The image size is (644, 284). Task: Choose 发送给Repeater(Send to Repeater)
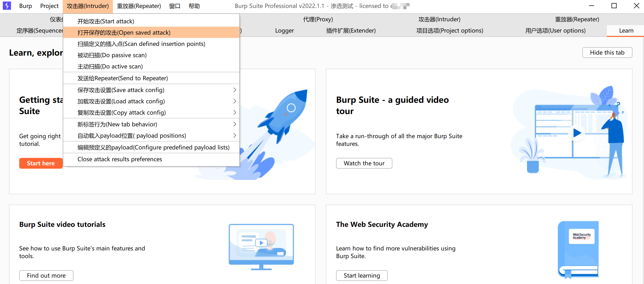[151, 78]
